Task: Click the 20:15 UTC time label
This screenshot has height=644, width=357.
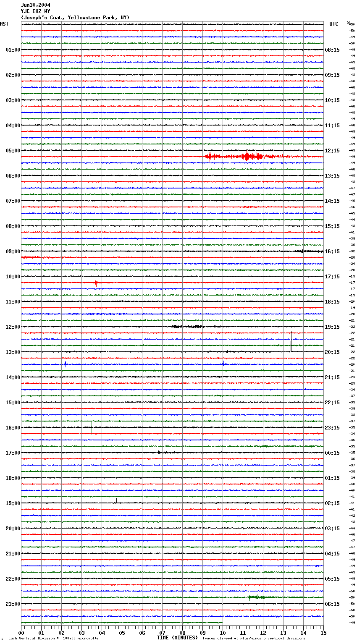Action: pyautogui.click(x=332, y=352)
